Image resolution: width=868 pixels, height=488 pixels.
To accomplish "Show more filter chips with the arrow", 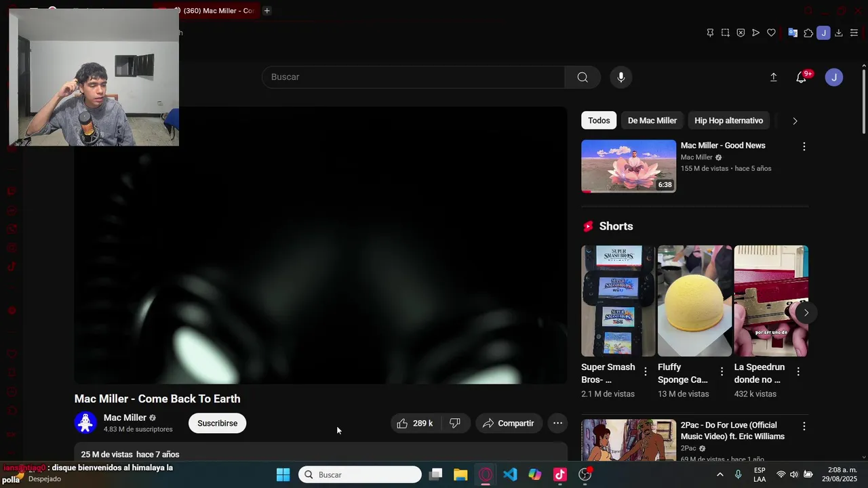I will (x=795, y=121).
